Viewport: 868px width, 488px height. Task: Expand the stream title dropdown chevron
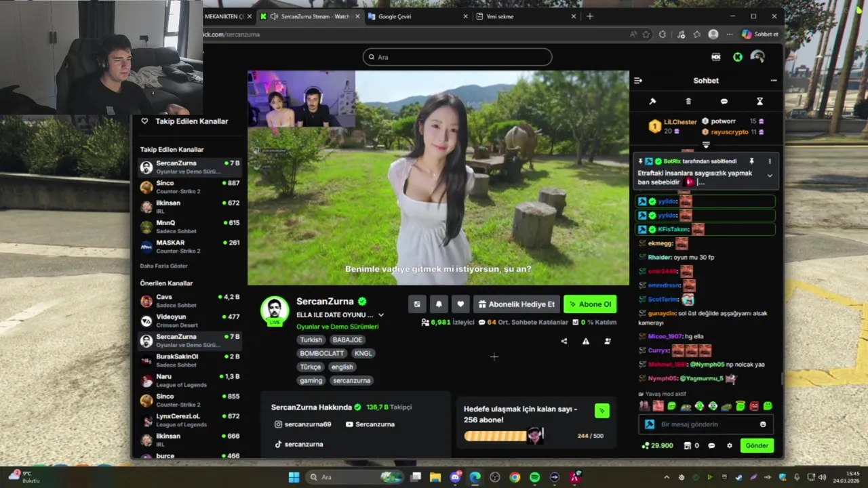click(x=381, y=315)
